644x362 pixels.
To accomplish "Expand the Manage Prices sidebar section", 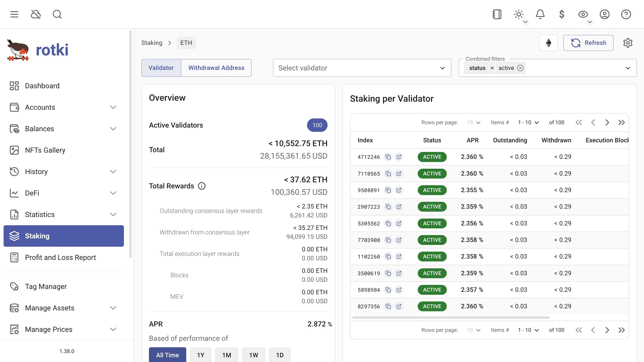I will 64,329.
